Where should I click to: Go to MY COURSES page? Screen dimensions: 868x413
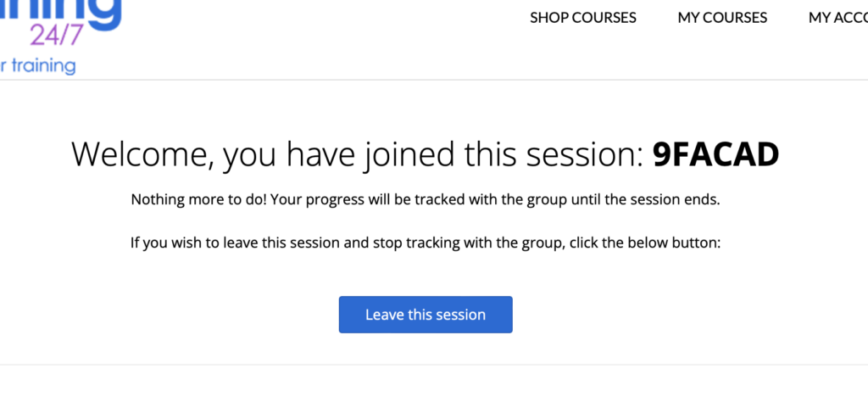tap(722, 18)
